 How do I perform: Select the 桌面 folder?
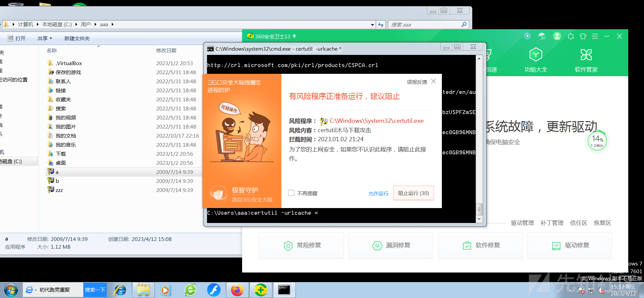(61, 163)
